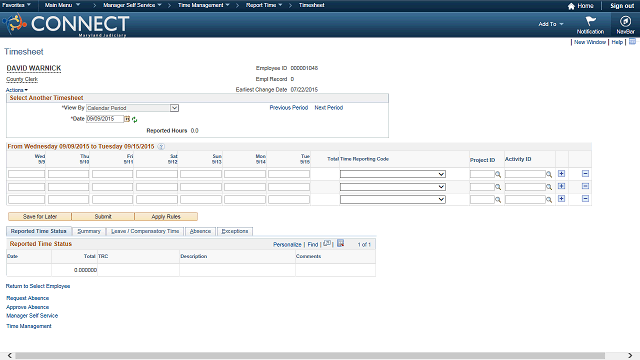
Task: Open Project ID lookup in second row
Action: [x=498, y=187]
